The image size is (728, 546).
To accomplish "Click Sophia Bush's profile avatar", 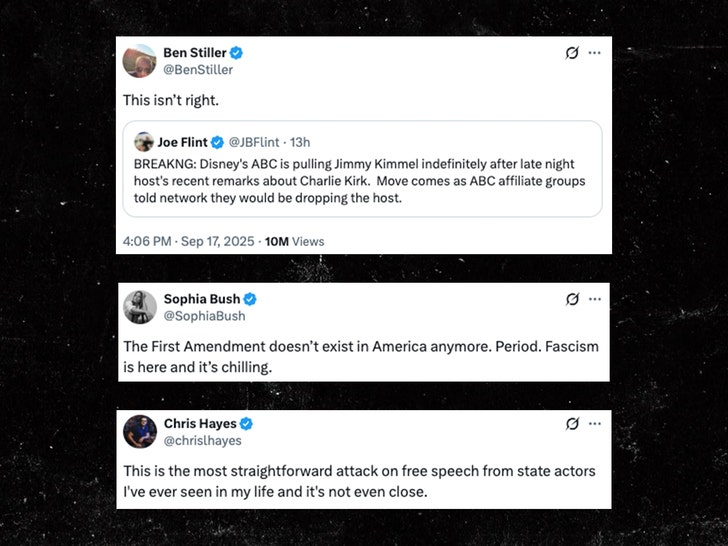I will (x=139, y=307).
